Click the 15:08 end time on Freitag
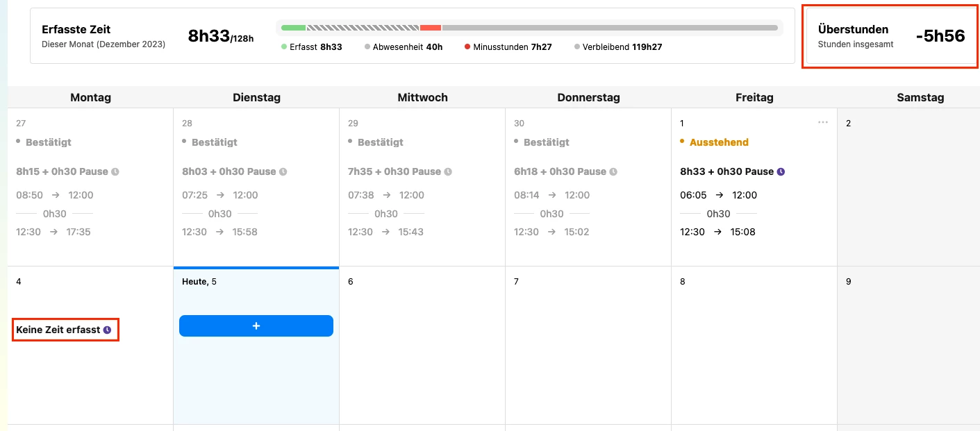The height and width of the screenshot is (431, 980). point(742,232)
